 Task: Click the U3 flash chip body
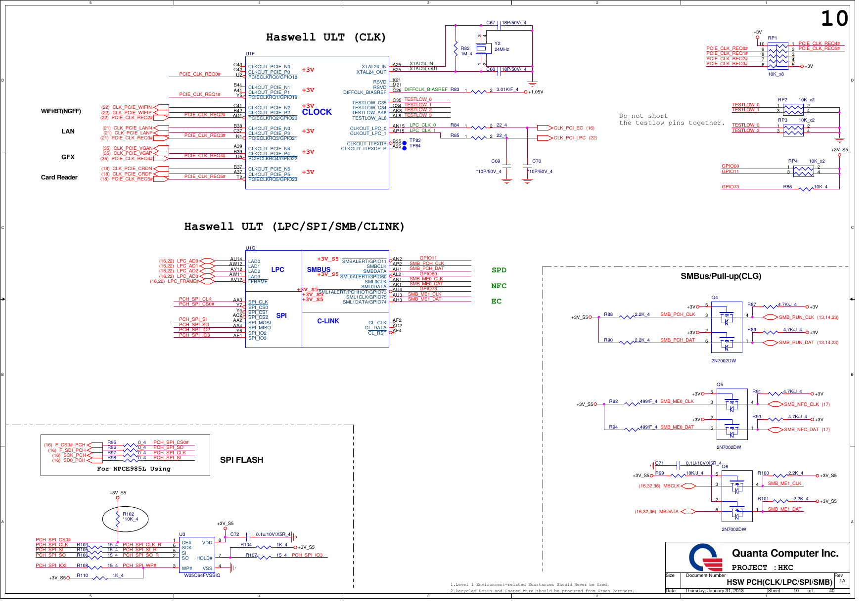tap(197, 555)
